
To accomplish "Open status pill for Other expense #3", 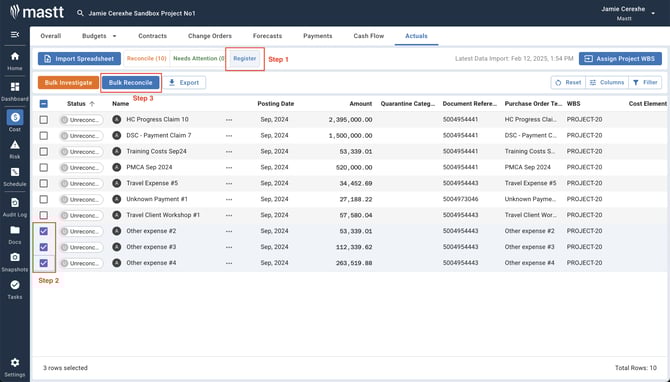I will tap(81, 247).
